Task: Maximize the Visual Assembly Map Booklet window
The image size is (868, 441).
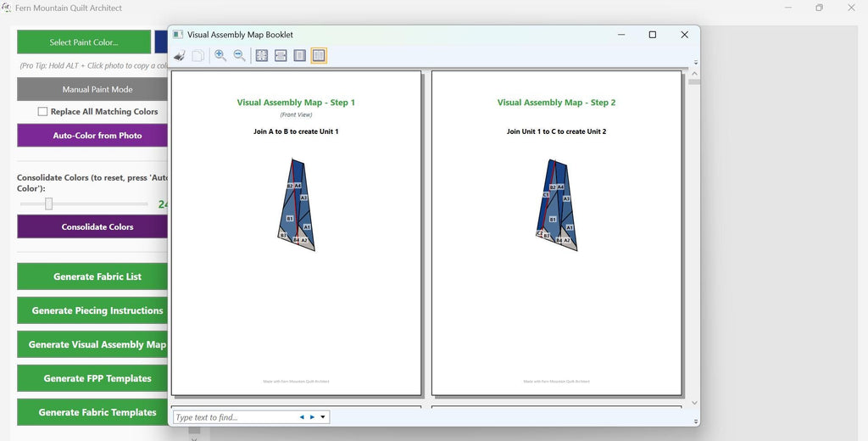Action: [x=653, y=35]
